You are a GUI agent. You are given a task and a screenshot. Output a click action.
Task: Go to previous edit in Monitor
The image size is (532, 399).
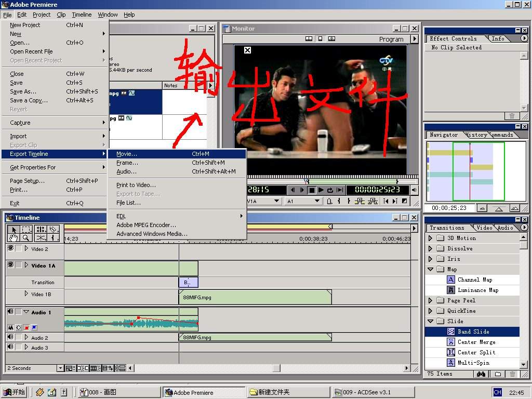(x=386, y=201)
